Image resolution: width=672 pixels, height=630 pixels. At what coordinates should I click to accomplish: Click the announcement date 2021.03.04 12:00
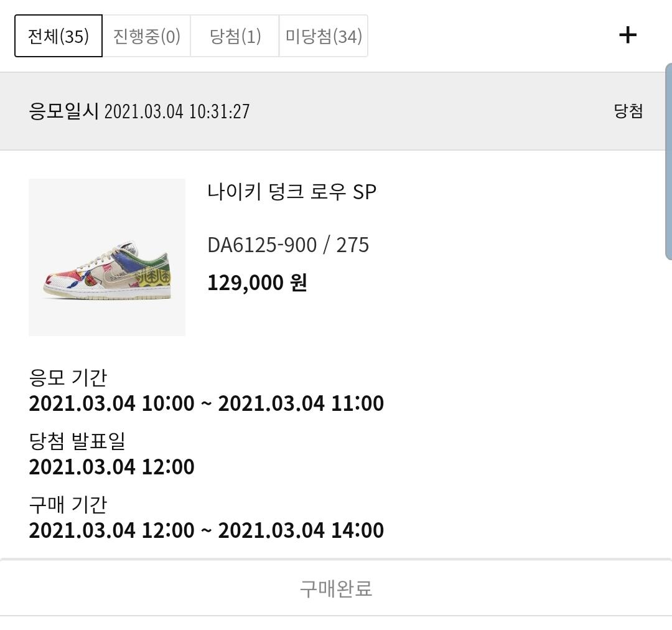point(111,467)
